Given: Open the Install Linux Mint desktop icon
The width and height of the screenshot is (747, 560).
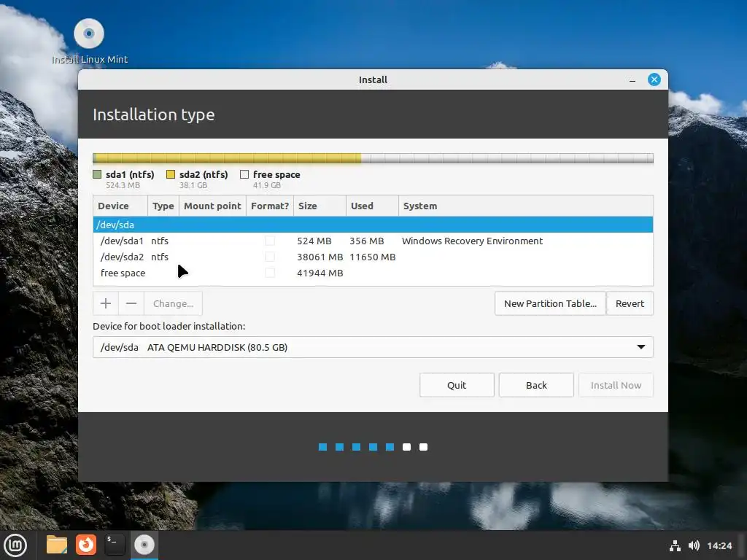Looking at the screenshot, I should click(89, 41).
